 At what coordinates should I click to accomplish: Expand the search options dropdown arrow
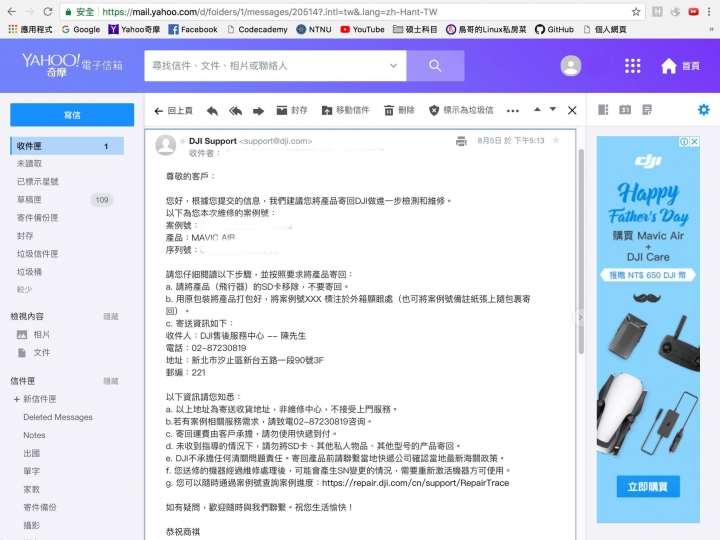click(394, 66)
